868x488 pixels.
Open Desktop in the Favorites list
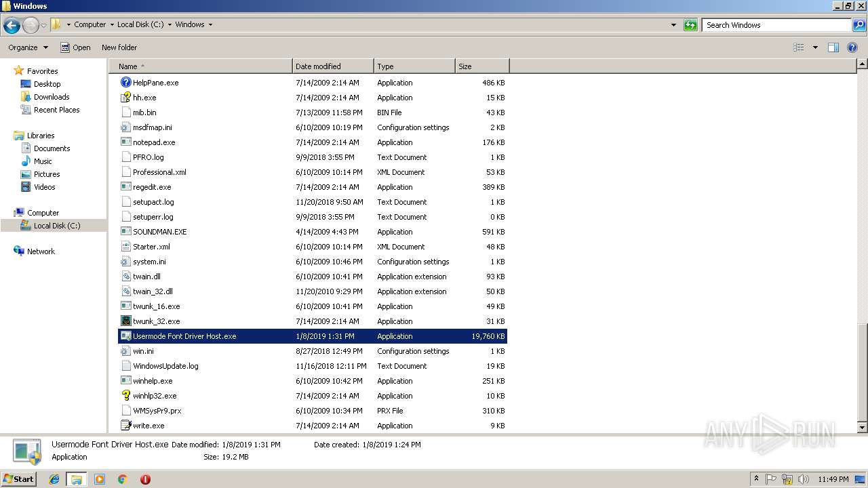[47, 84]
